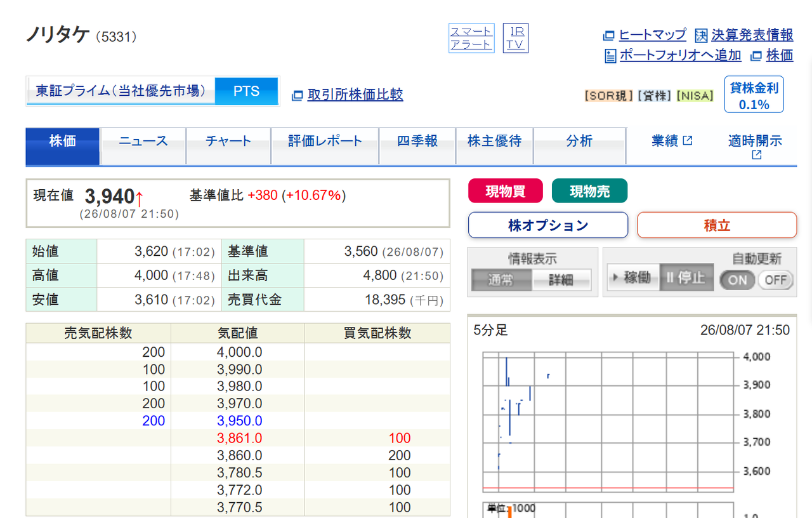The height and width of the screenshot is (518, 812).
Task: Switch to the 株価 tab
Action: click(x=63, y=146)
